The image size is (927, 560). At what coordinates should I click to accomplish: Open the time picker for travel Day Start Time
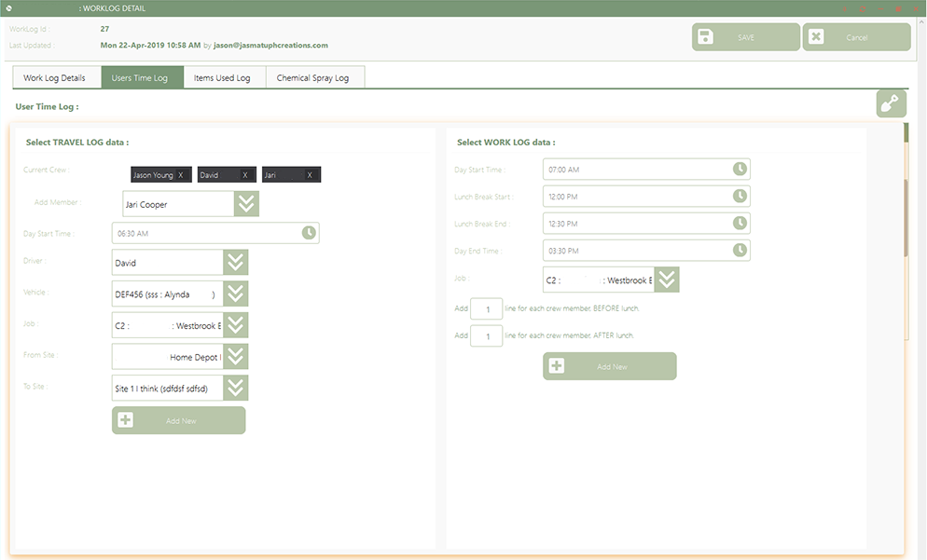[309, 233]
